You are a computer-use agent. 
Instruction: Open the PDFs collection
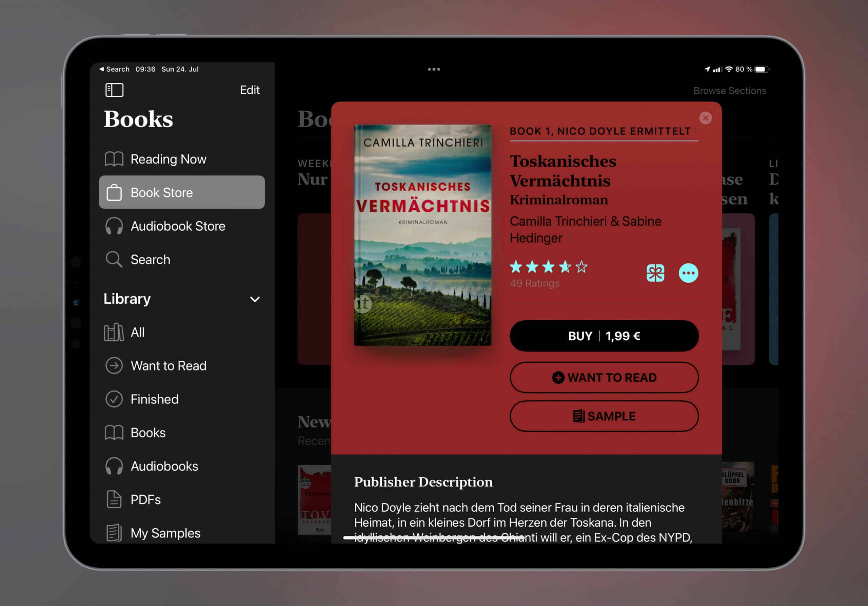(x=182, y=500)
